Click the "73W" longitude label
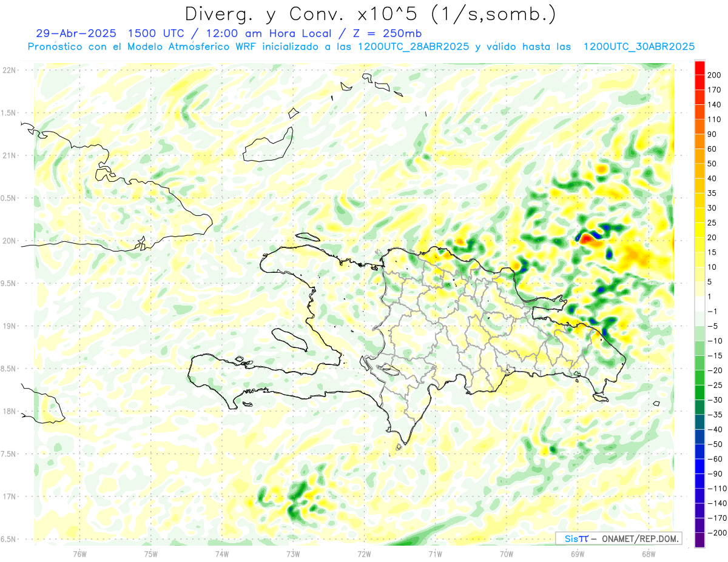The height and width of the screenshot is (562, 728). click(x=293, y=554)
